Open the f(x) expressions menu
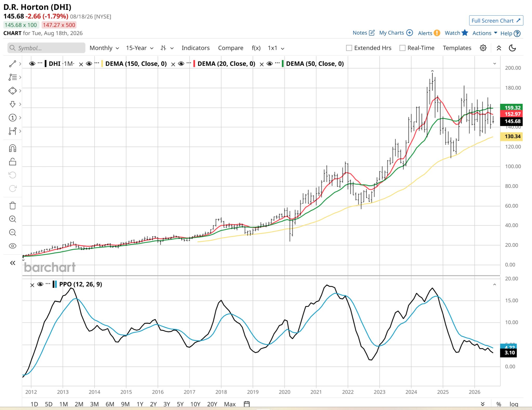 point(256,48)
